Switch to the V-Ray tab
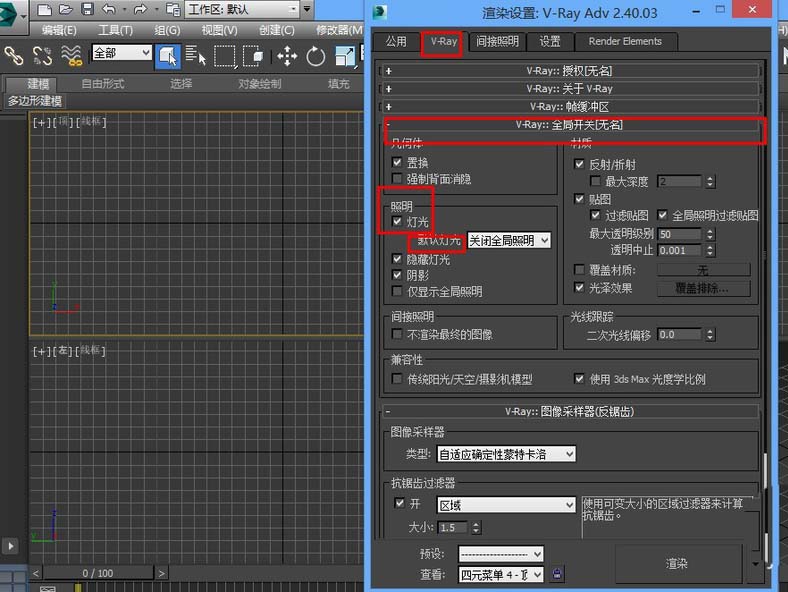Image resolution: width=788 pixels, height=592 pixels. [x=443, y=41]
